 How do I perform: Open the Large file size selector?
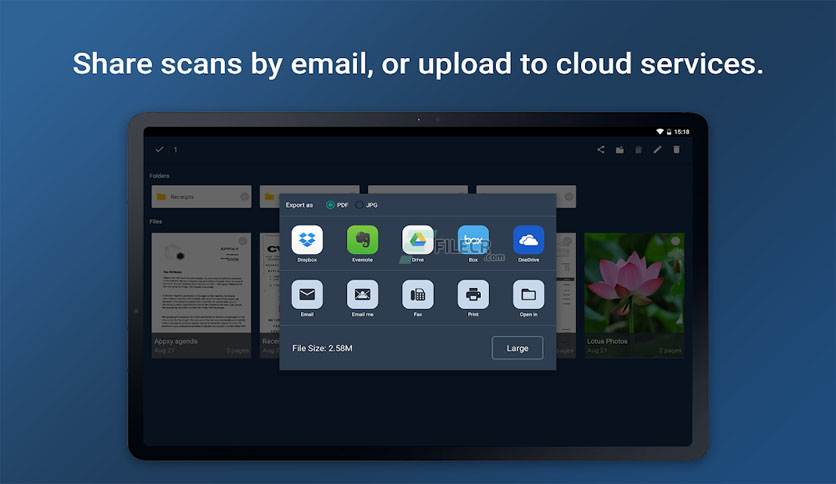[x=517, y=348]
